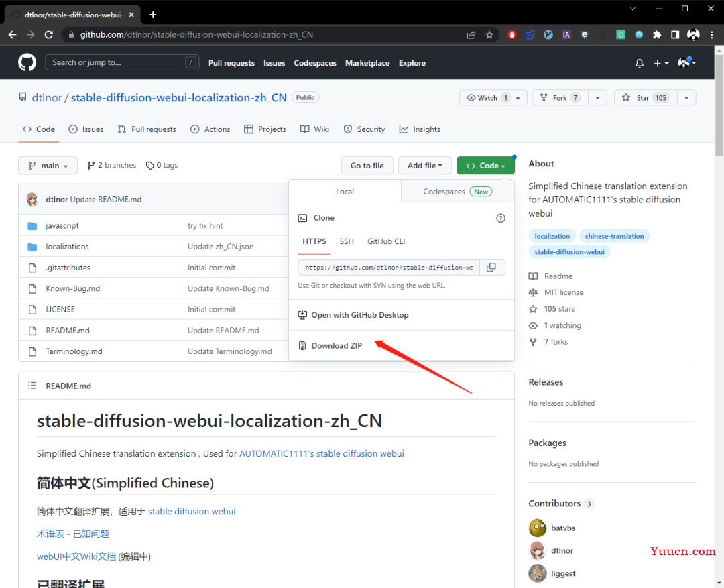Select the SSH clone tab
The image size is (724, 588).
click(x=347, y=241)
